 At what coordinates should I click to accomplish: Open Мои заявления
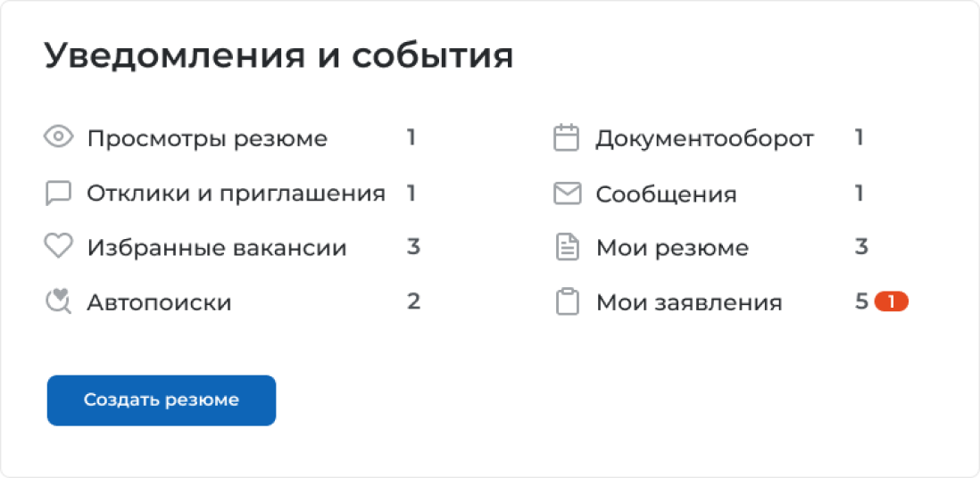coord(689,302)
